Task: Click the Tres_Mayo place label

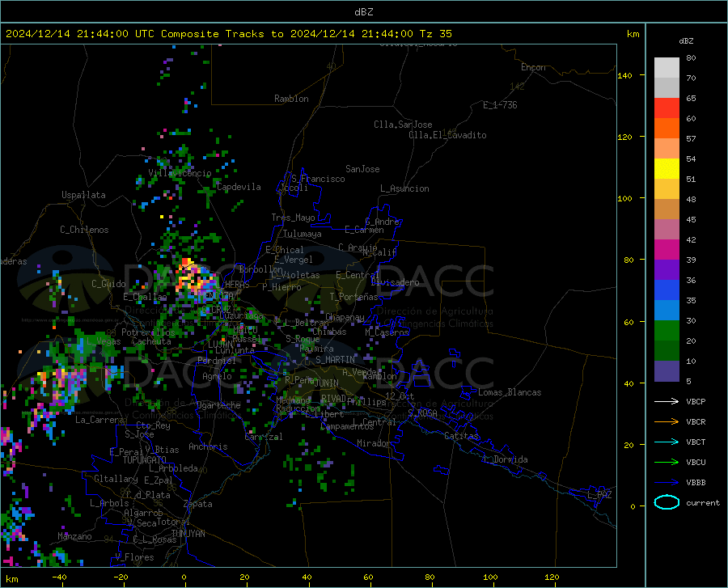Action: pos(293,218)
